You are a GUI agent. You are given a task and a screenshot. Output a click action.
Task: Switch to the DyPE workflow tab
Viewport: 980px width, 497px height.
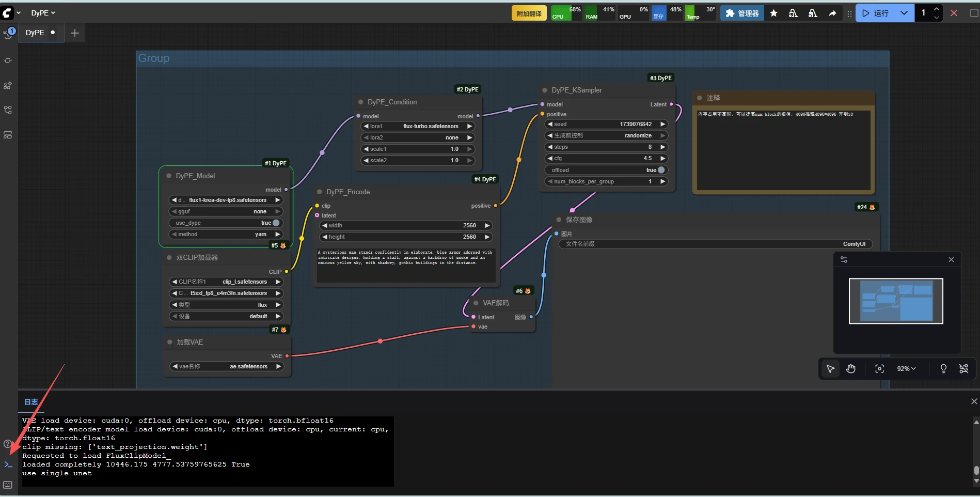point(35,33)
